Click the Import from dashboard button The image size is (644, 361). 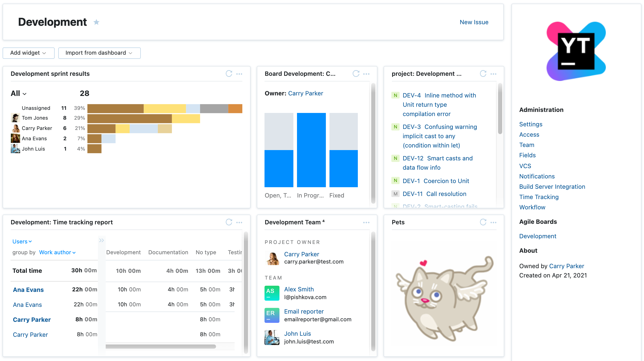coord(99,52)
